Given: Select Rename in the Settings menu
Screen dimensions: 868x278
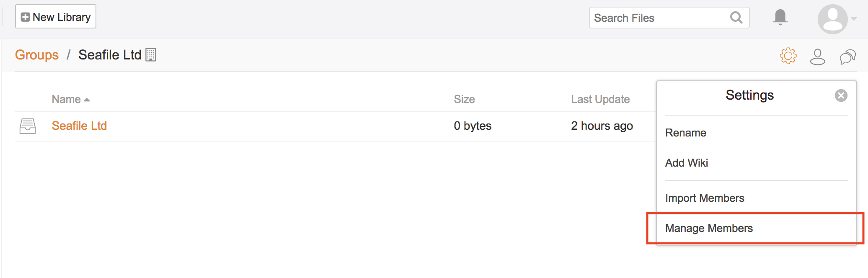Looking at the screenshot, I should click(x=685, y=133).
